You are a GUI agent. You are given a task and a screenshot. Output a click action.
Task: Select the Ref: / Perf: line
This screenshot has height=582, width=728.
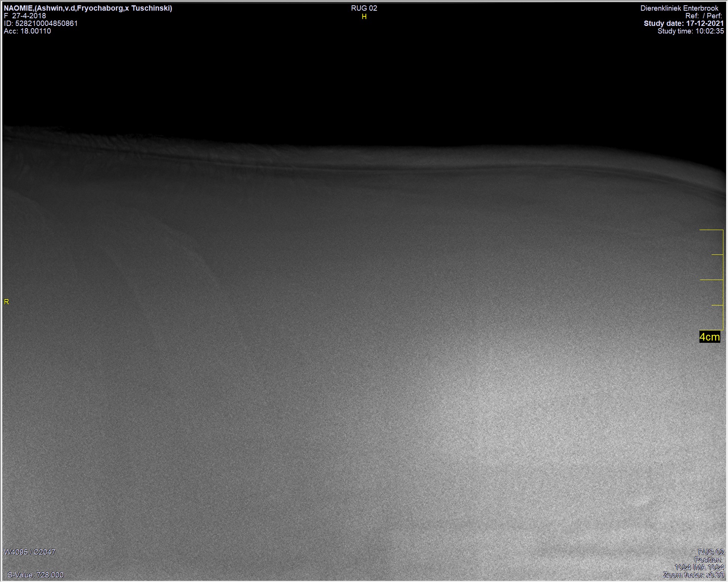click(x=704, y=16)
